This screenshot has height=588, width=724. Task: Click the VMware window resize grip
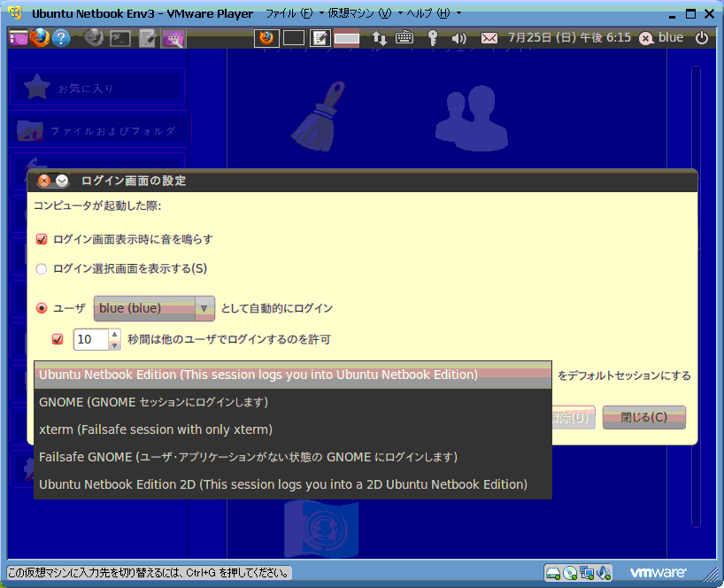click(x=710, y=574)
